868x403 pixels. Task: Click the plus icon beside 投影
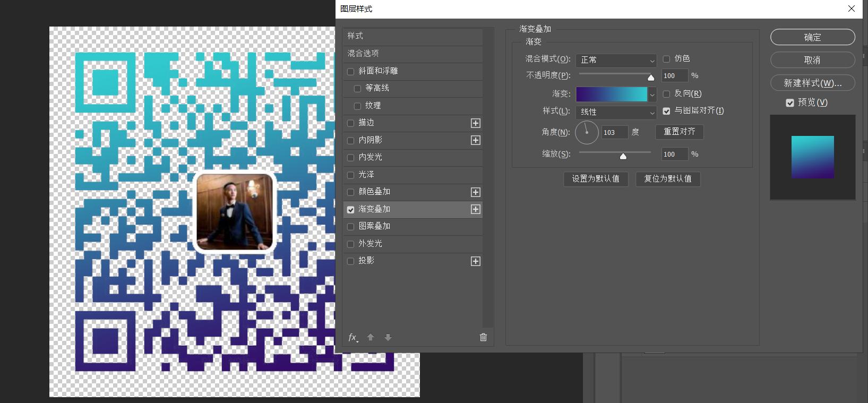pyautogui.click(x=476, y=261)
